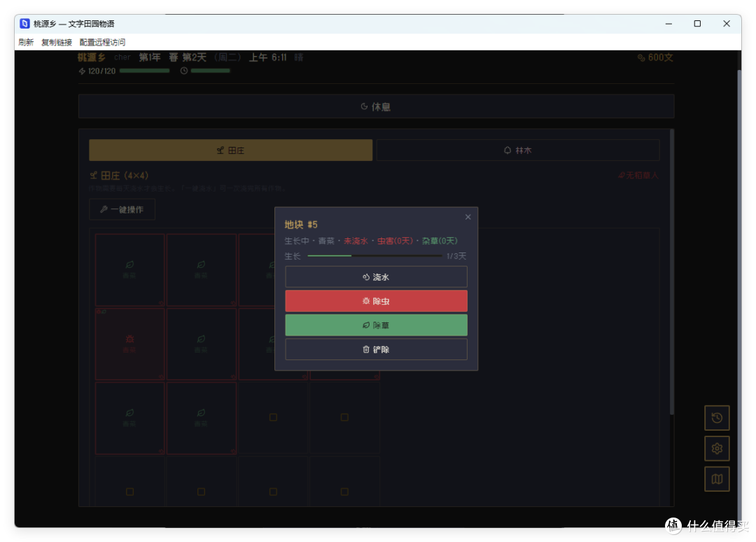Click the farm panel's inner scrollbar
This screenshot has height=542, width=756.
(x=671, y=272)
